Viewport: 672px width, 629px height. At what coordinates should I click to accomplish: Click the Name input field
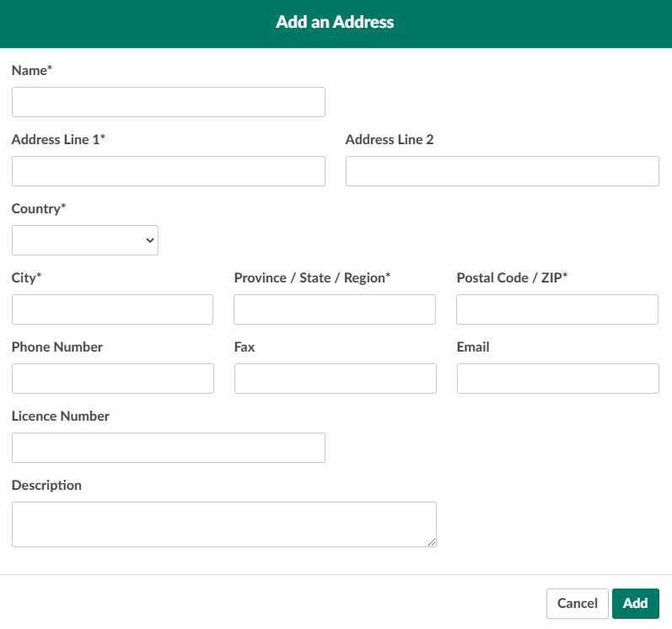(x=168, y=102)
